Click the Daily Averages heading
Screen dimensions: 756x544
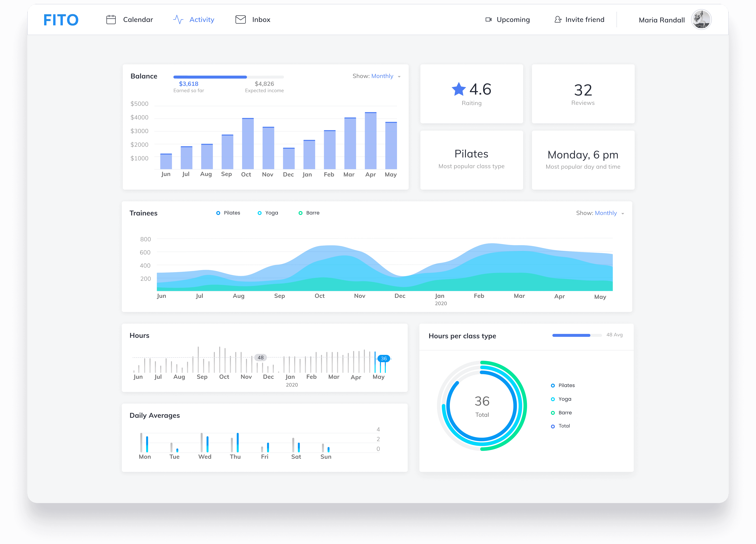pos(155,415)
